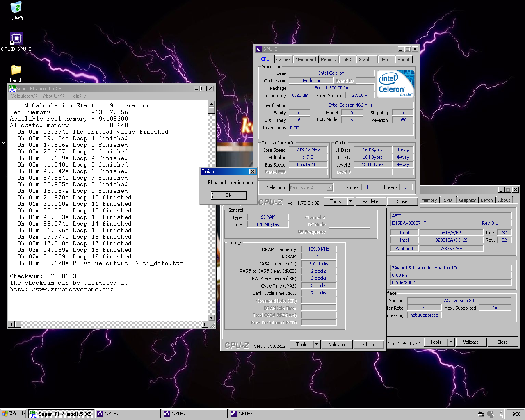The image size is (525, 420).
Task: Click the volume icon in system tray
Action: 490,414
